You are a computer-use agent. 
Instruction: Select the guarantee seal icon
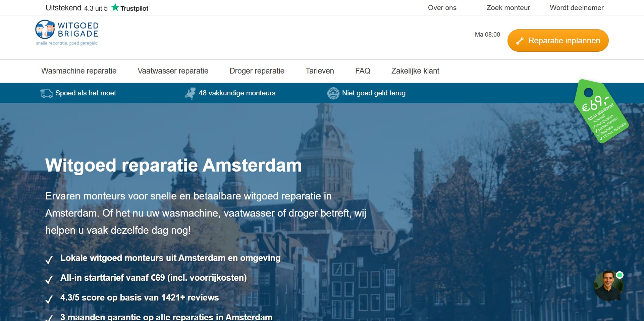click(333, 93)
